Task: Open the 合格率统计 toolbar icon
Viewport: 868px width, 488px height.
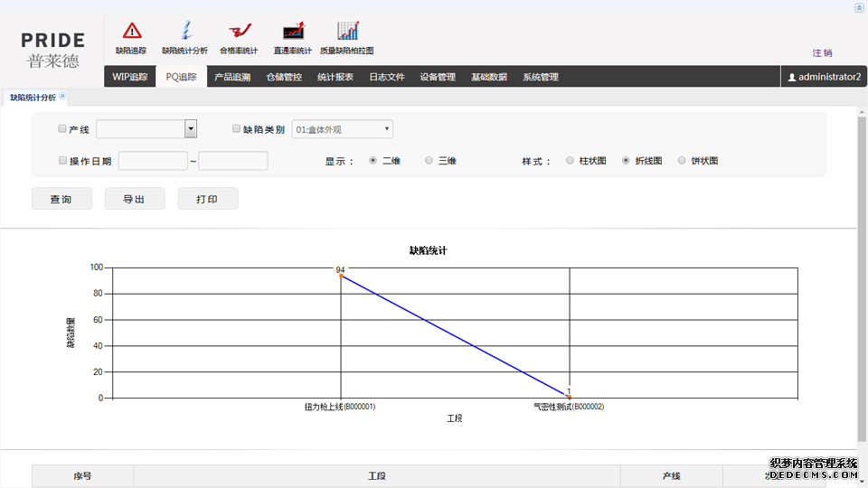Action: click(239, 31)
